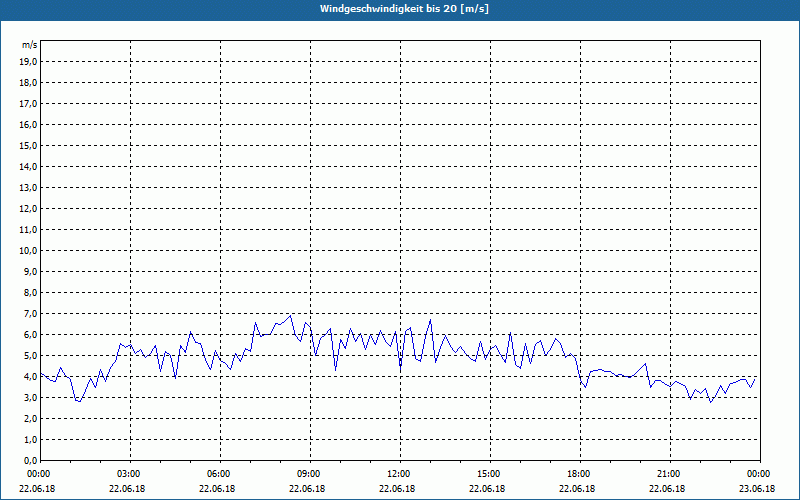This screenshot has height=500, width=800.
Task: Click the '09:00' time label
Action: tap(309, 474)
